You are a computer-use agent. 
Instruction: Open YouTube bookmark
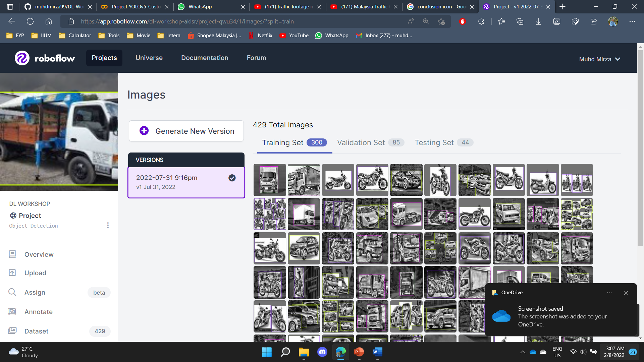click(294, 36)
